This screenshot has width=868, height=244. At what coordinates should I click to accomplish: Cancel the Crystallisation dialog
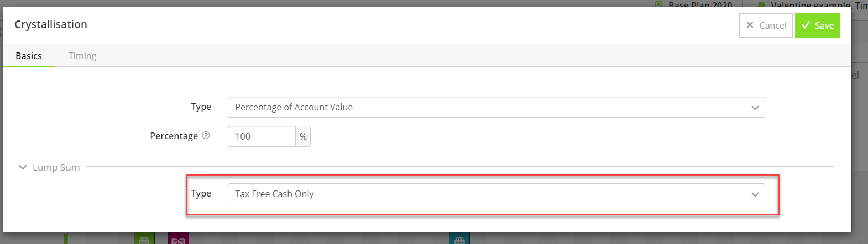[x=766, y=25]
